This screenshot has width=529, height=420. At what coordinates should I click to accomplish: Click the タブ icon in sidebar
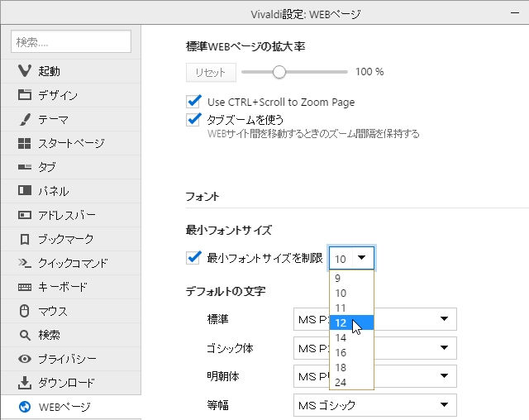click(x=24, y=167)
